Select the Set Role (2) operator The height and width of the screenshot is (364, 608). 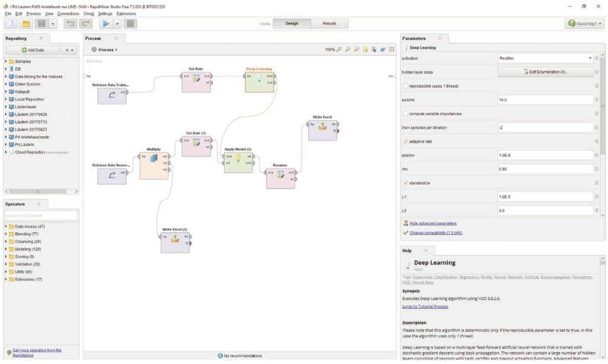point(196,146)
